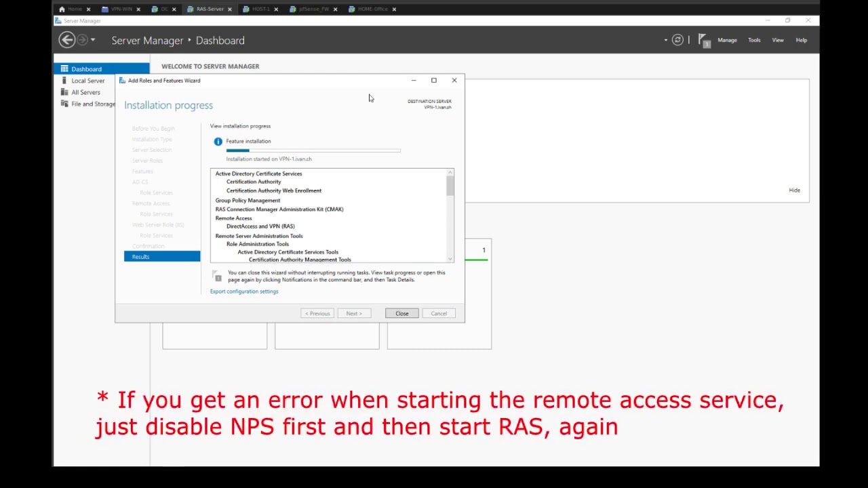
Task: Click the Server Manager back arrow
Action: pyautogui.click(x=66, y=40)
